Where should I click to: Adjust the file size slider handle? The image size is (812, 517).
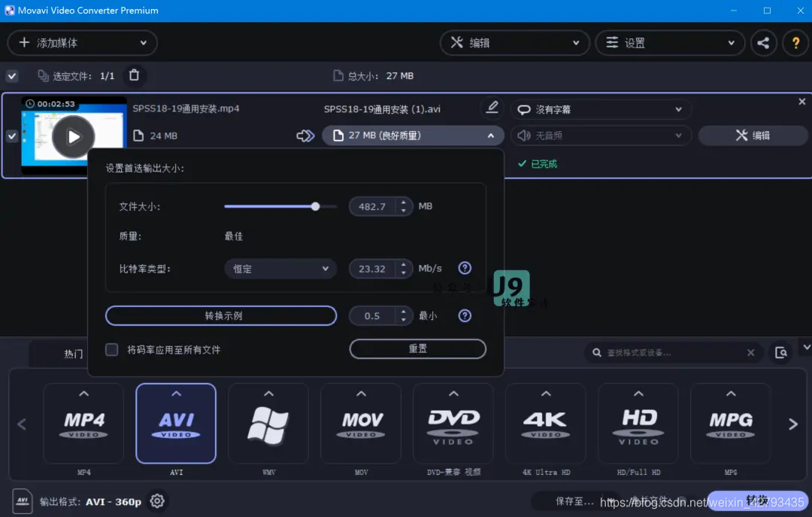point(315,206)
